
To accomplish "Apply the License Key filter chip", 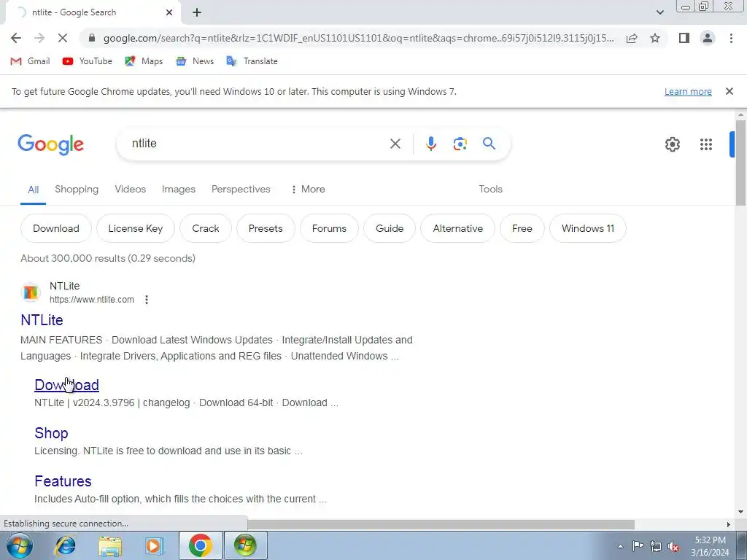I will [x=135, y=228].
